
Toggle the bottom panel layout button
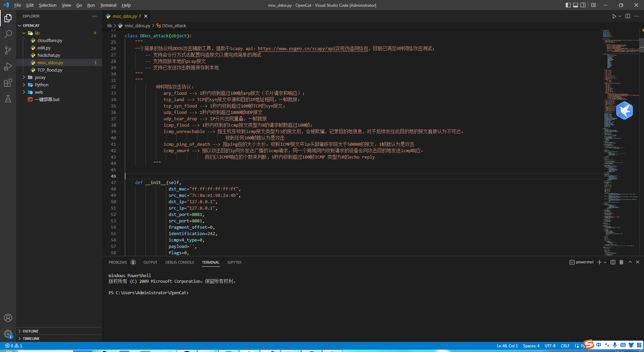click(x=576, y=5)
